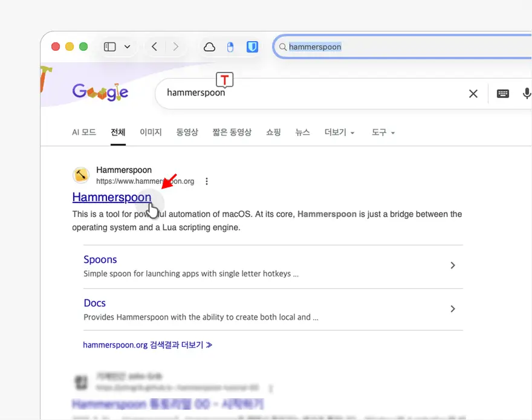The image size is (532, 420).
Task: Open the iCloud extension in the toolbar
Action: click(x=209, y=47)
